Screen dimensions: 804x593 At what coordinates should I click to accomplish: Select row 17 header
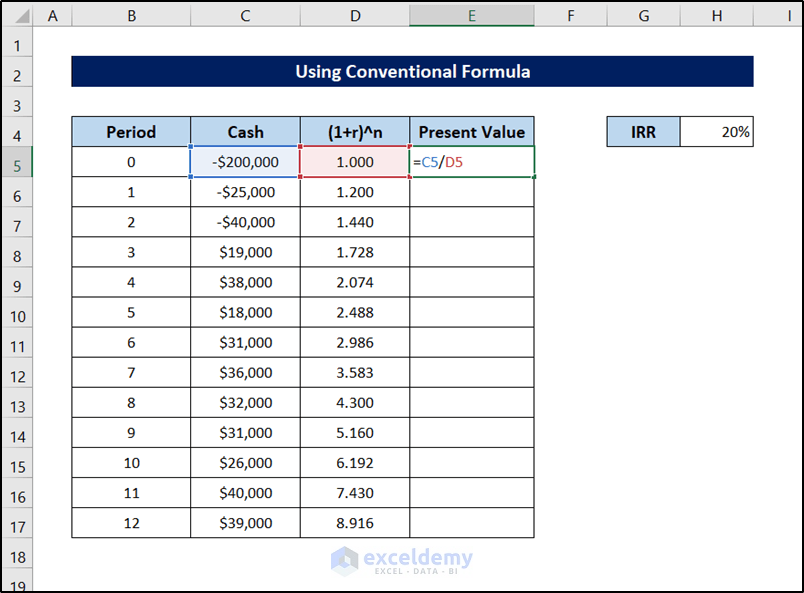click(x=17, y=523)
